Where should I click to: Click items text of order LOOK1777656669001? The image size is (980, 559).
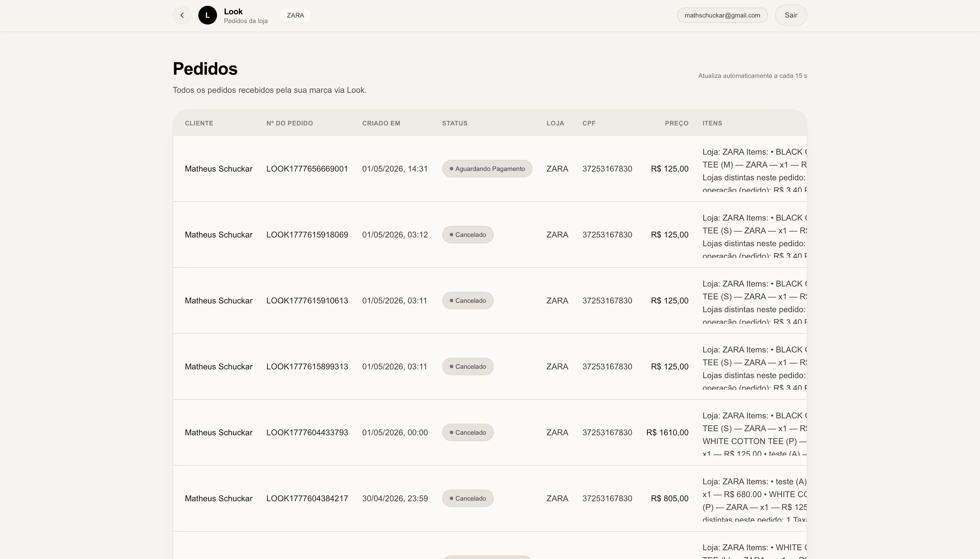[754, 169]
